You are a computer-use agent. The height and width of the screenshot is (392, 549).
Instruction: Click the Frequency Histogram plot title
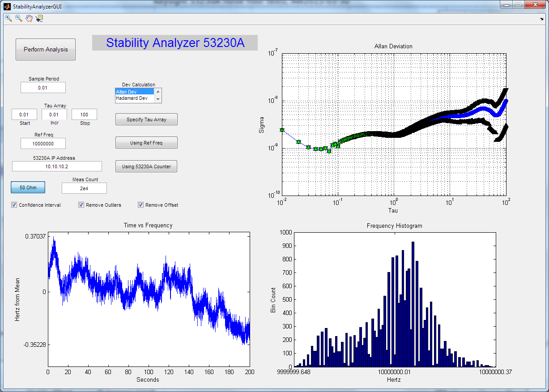(394, 226)
